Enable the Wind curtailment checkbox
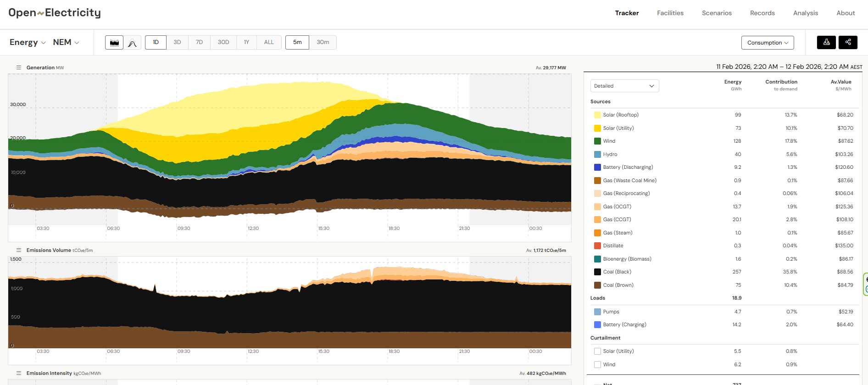This screenshot has height=385, width=868. pyautogui.click(x=597, y=364)
